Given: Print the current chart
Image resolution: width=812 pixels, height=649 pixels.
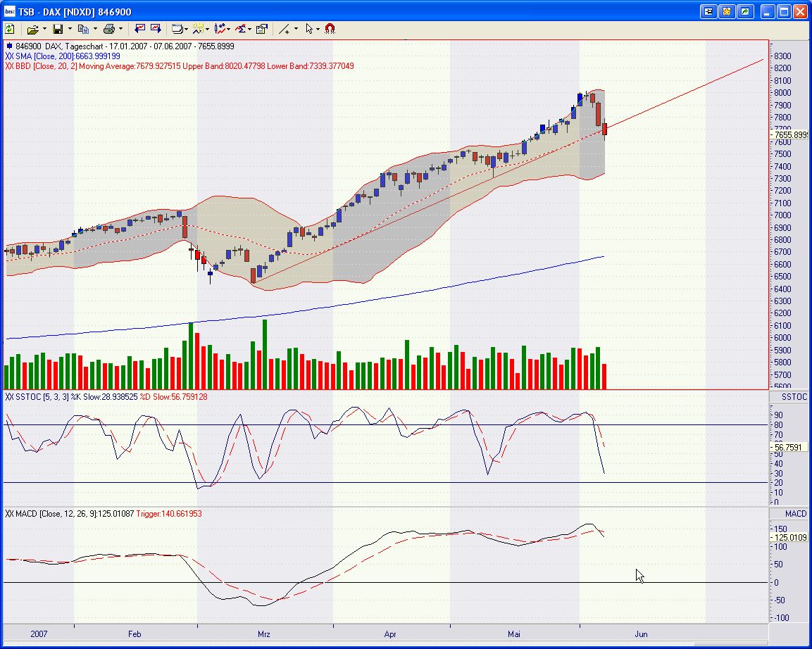Looking at the screenshot, I should [109, 29].
